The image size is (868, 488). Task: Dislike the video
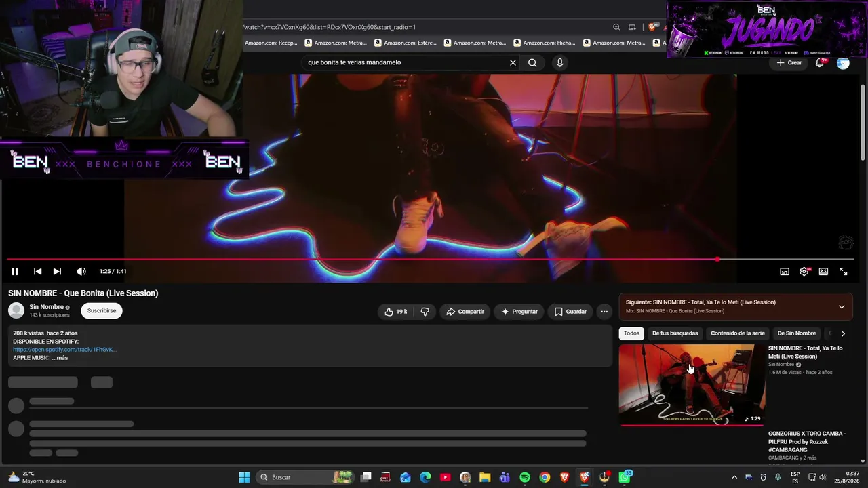(x=425, y=312)
